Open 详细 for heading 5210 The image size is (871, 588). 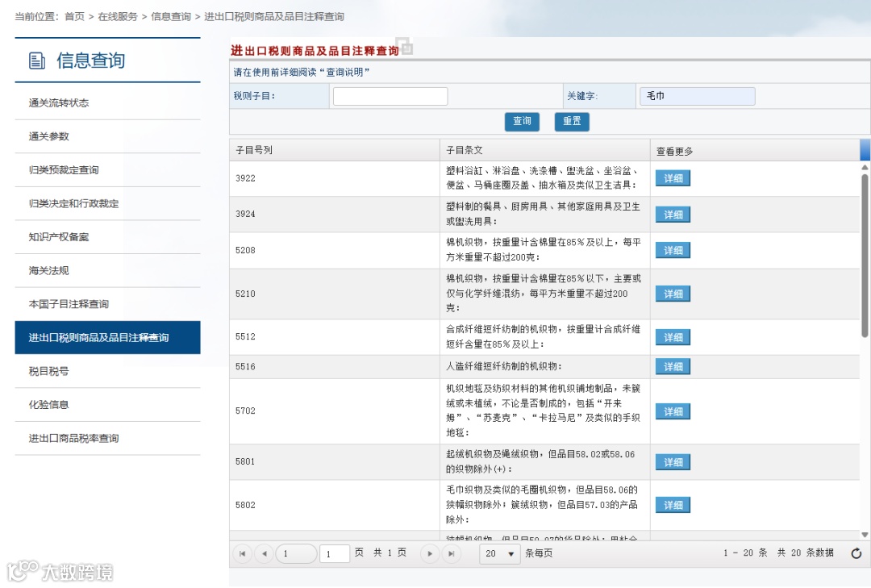673,294
